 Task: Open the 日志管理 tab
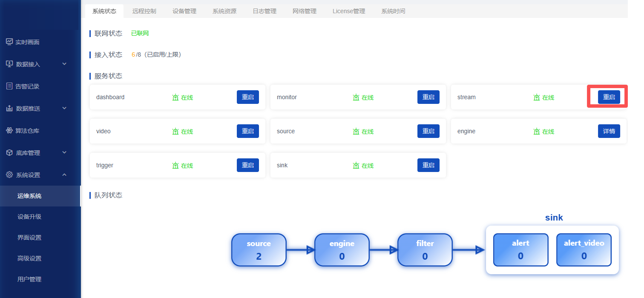pos(264,11)
